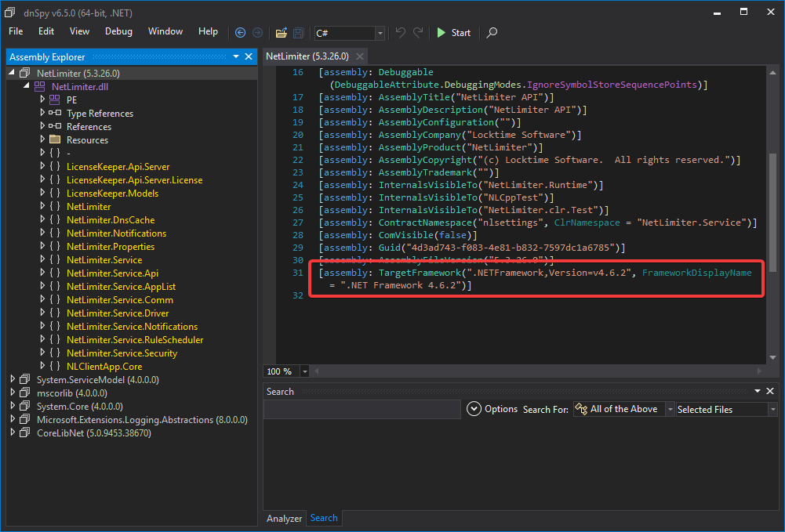Viewport: 785px width, 532px height.
Task: Open the Search For 'All of the Above' dropdown
Action: click(670, 409)
